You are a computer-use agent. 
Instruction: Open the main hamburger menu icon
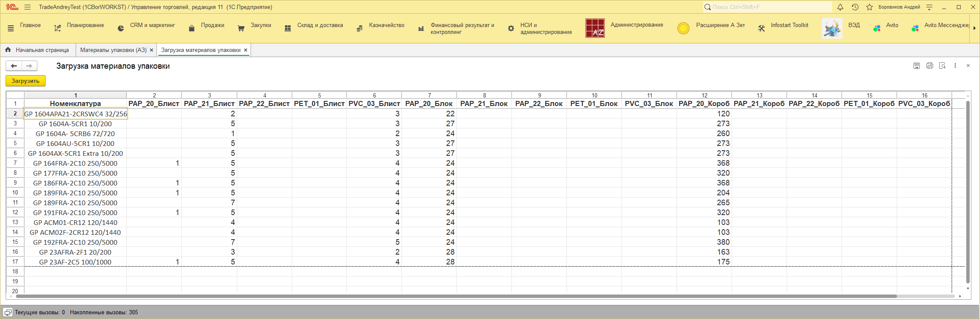[28, 7]
